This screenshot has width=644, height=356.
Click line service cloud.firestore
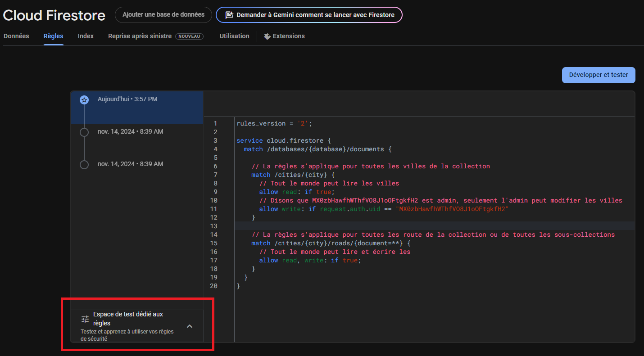pos(284,140)
